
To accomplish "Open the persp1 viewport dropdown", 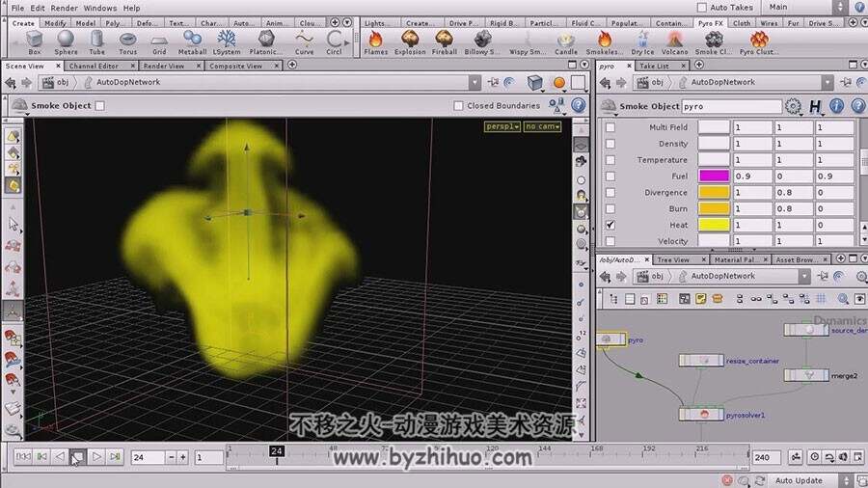I will coord(502,126).
